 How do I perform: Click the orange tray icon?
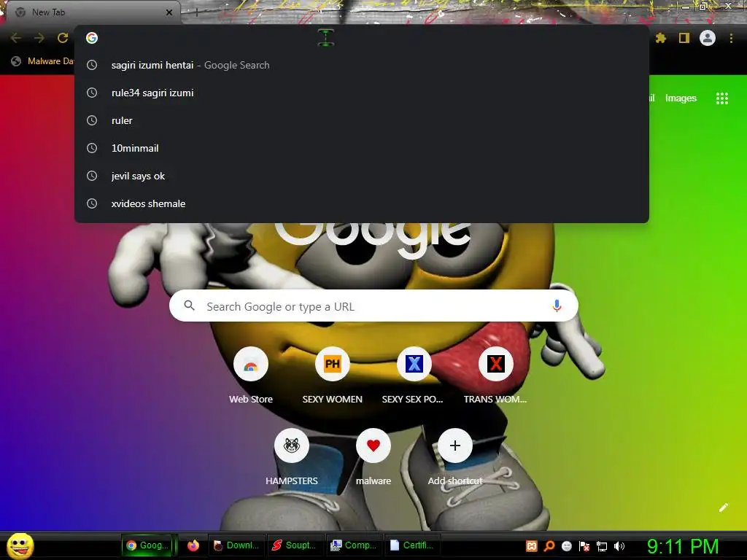pos(532,546)
